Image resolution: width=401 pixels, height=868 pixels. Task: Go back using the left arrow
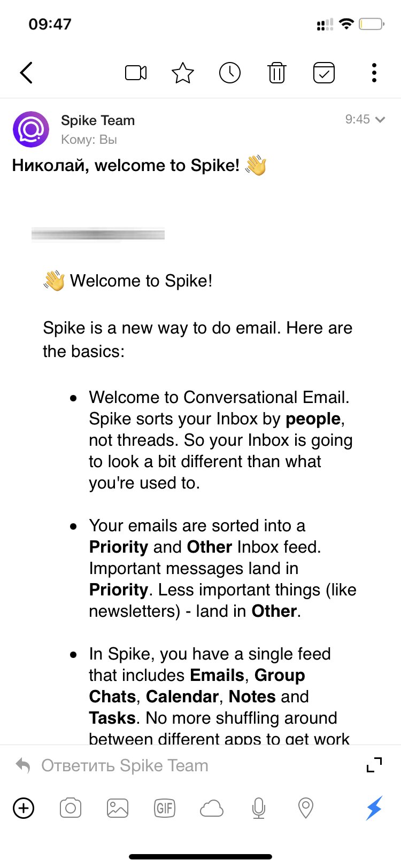(26, 73)
